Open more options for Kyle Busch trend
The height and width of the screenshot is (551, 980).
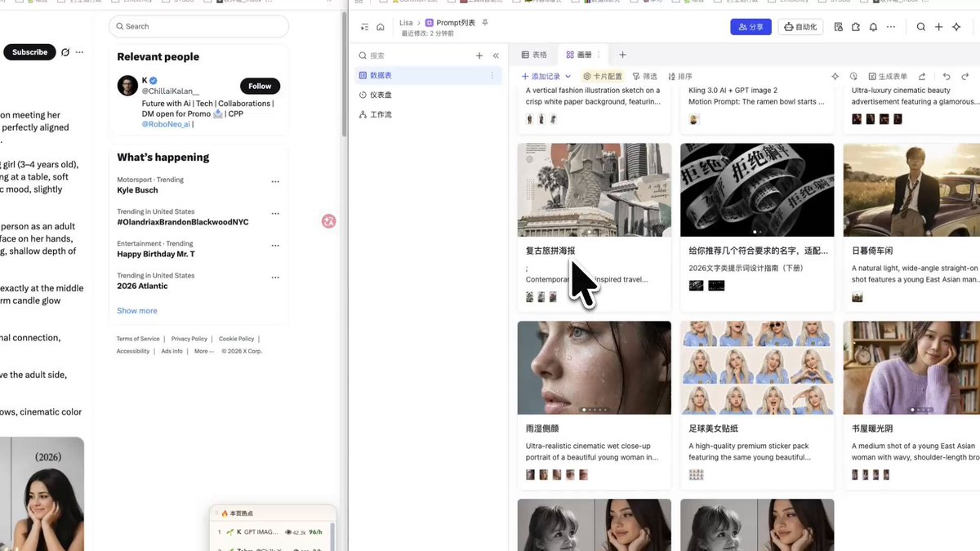pos(275,182)
